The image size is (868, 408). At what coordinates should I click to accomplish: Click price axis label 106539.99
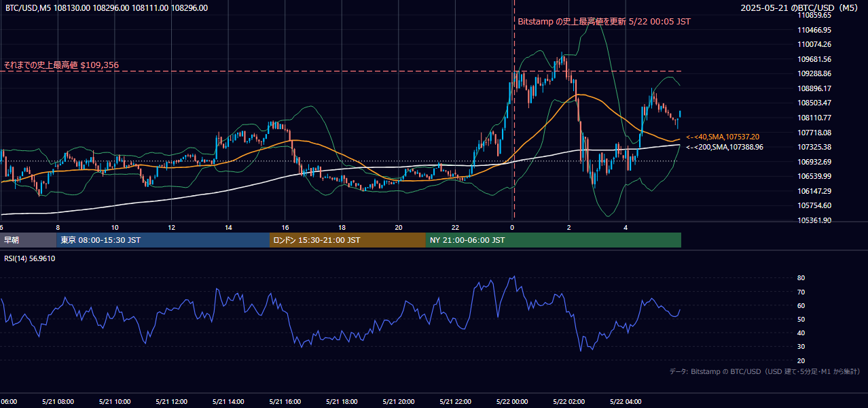[814, 176]
